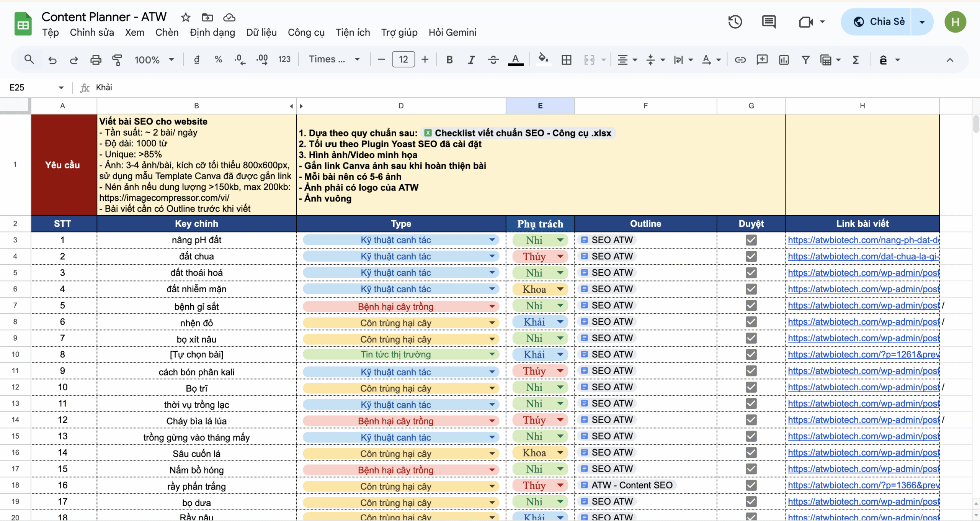Viewport: 980px width, 521px height.
Task: Open the create filter funnel icon
Action: pos(805,60)
